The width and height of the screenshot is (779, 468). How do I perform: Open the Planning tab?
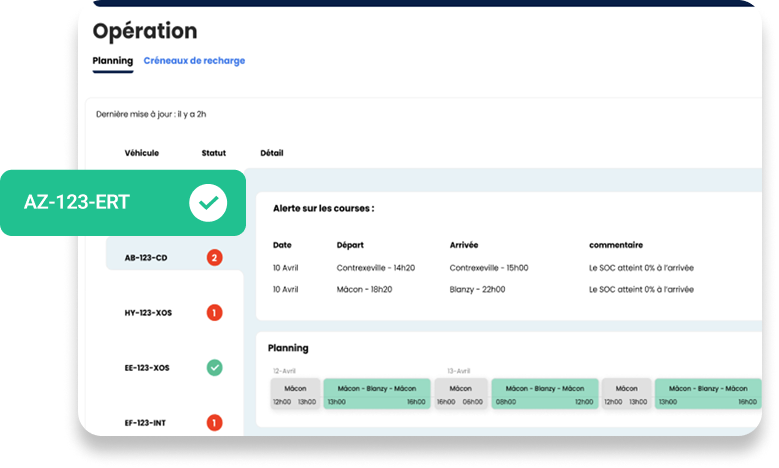[x=113, y=61]
